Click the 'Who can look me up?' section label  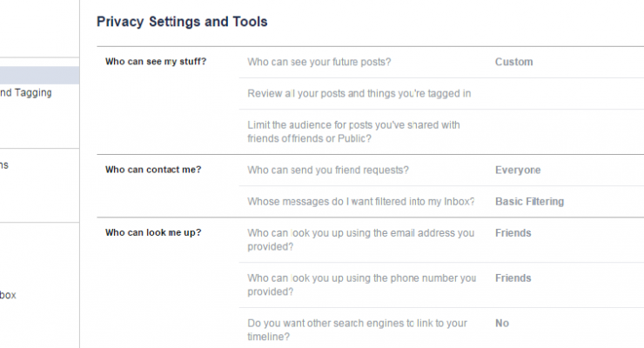152,233
